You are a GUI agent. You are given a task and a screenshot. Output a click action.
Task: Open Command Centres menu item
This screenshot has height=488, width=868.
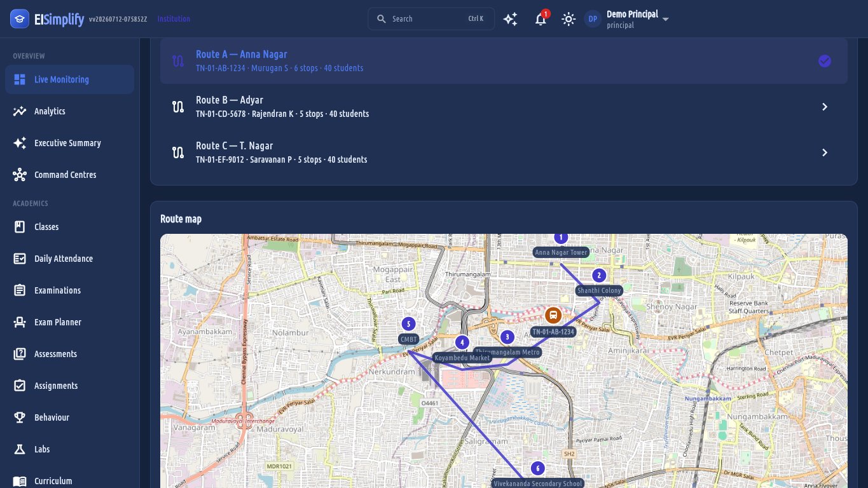tap(69, 175)
